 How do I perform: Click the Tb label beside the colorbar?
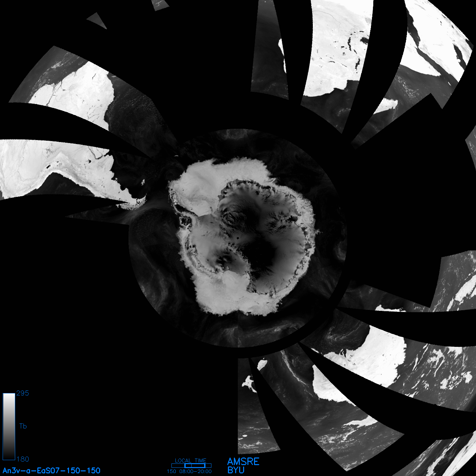[23, 426]
